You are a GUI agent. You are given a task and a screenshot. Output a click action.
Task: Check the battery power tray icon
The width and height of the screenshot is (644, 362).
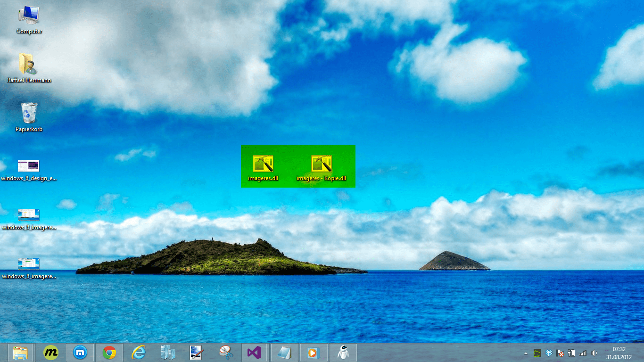pyautogui.click(x=571, y=353)
